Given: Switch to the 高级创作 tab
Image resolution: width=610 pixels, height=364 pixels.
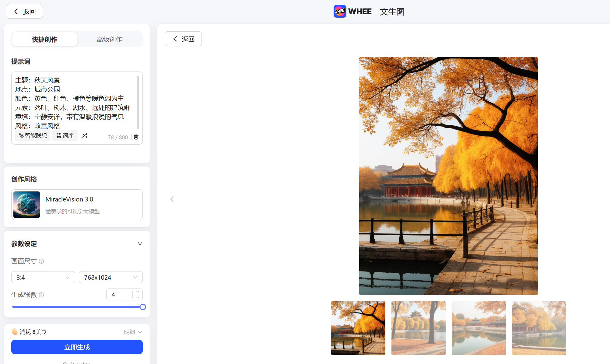Looking at the screenshot, I should [x=109, y=39].
